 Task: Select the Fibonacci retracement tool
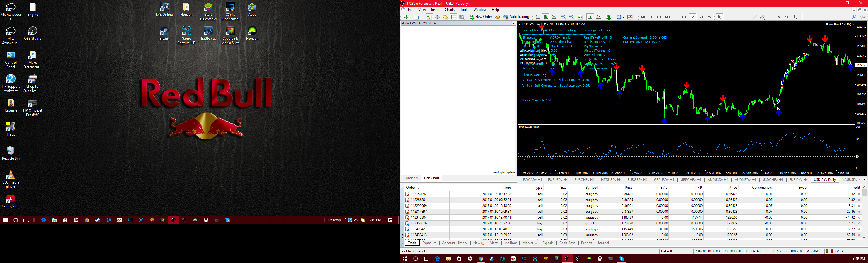(771, 17)
